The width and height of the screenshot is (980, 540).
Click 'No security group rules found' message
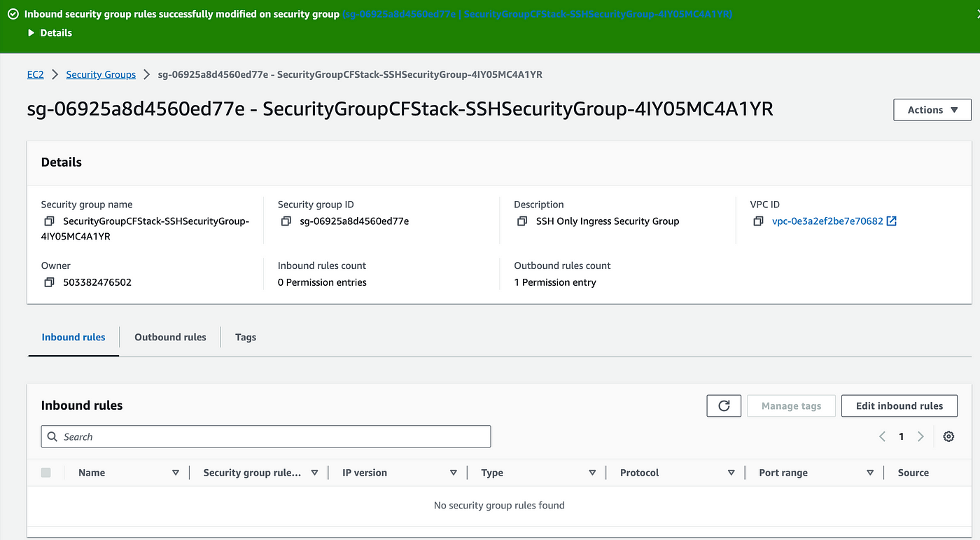click(x=499, y=505)
